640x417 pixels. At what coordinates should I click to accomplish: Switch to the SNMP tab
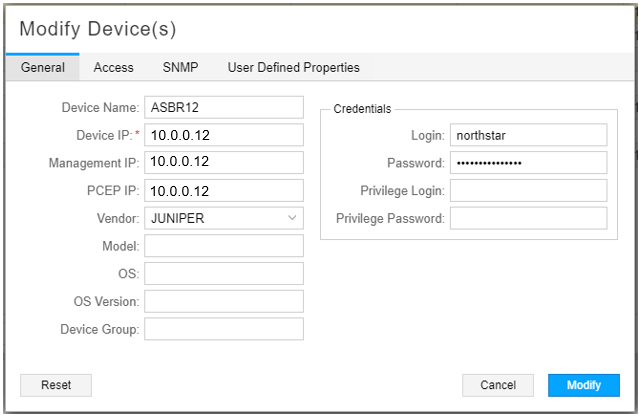[x=181, y=68]
